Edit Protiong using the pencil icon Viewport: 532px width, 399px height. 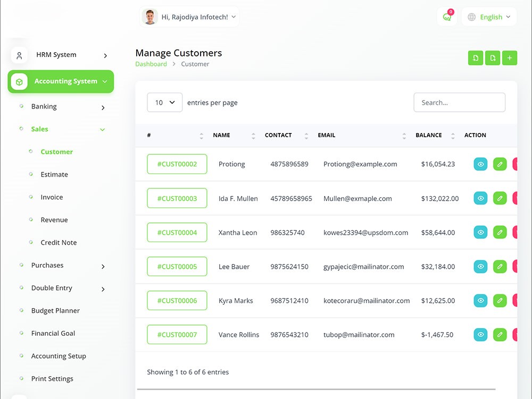pos(500,164)
